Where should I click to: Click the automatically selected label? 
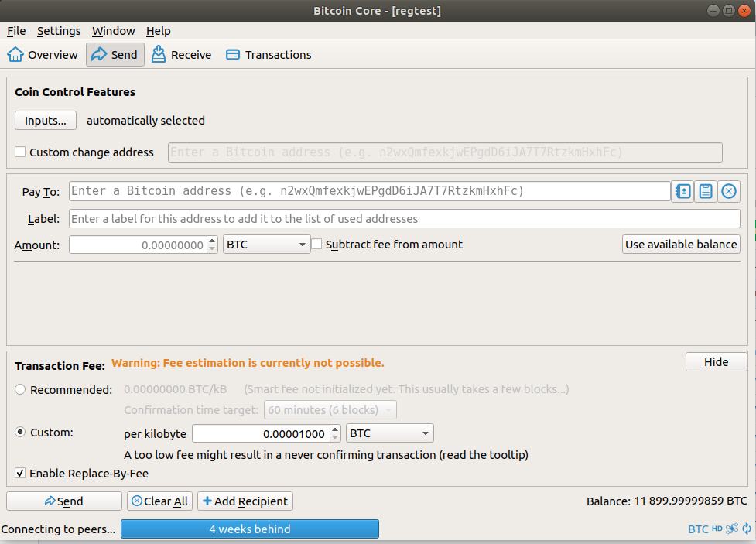[x=145, y=121]
